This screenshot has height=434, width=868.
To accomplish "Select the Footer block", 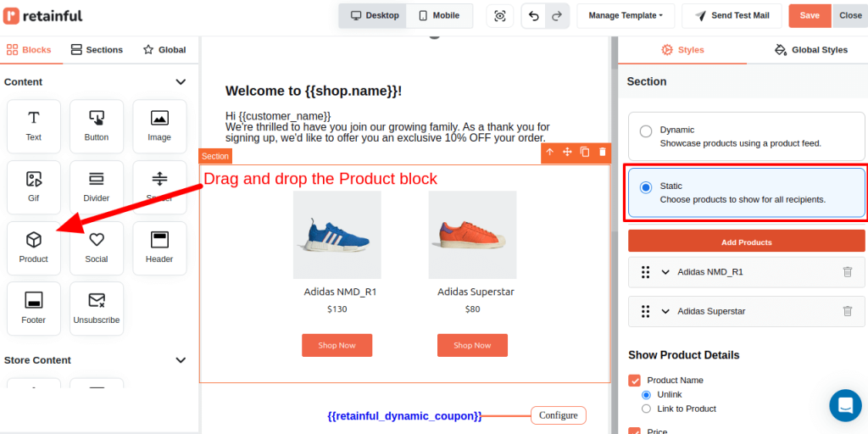I will point(34,309).
